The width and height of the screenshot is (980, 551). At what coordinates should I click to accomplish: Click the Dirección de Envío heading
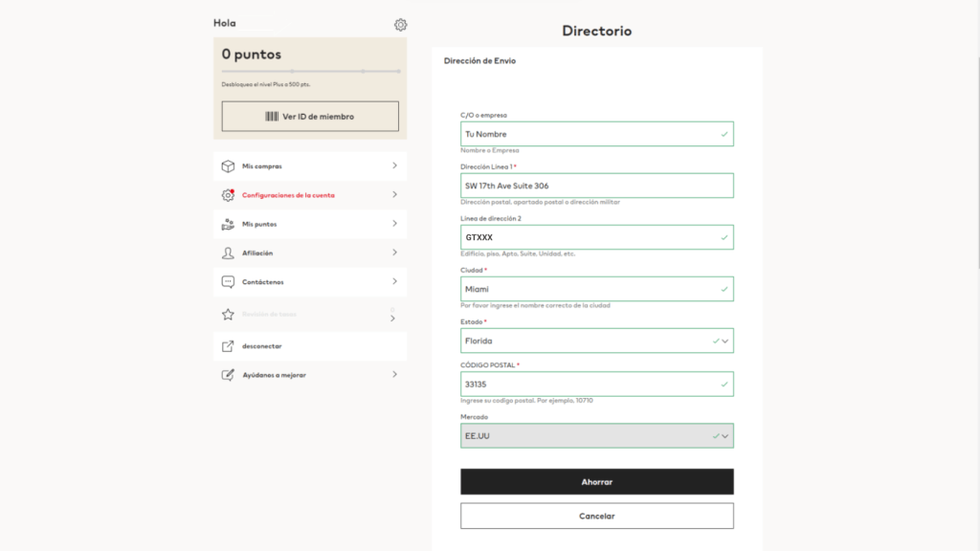[x=480, y=60]
